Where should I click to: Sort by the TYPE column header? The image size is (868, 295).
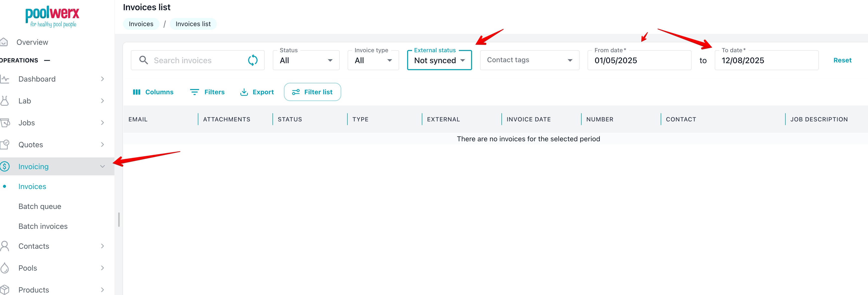(360, 119)
